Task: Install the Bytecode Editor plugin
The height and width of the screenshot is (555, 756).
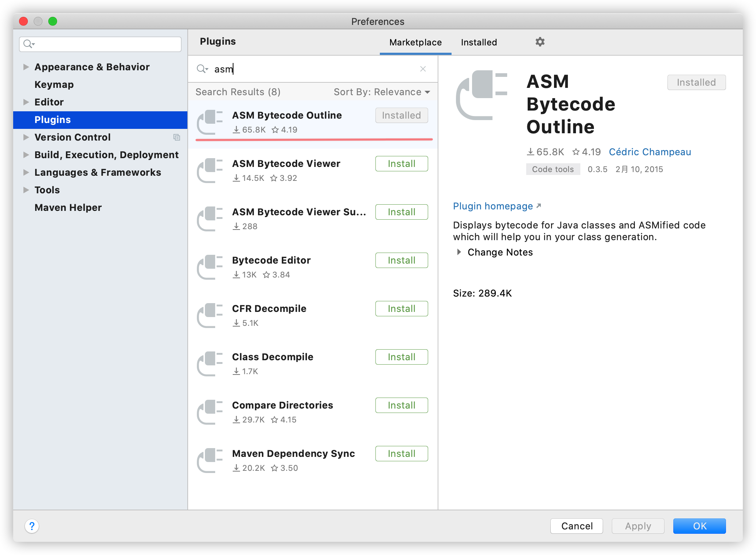Action: click(401, 260)
